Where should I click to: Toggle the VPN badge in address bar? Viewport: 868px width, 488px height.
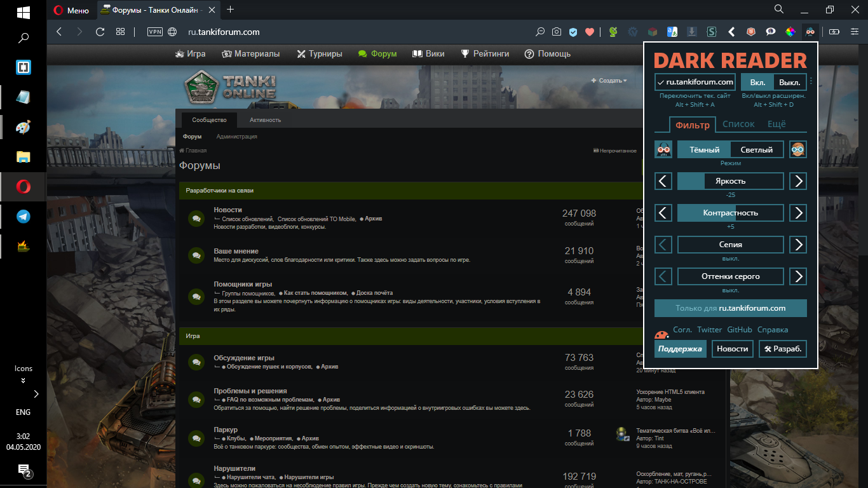click(x=155, y=32)
